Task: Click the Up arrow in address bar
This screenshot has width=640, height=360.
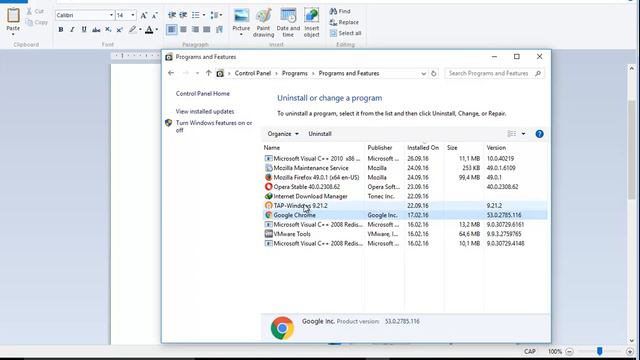Action: click(209, 73)
